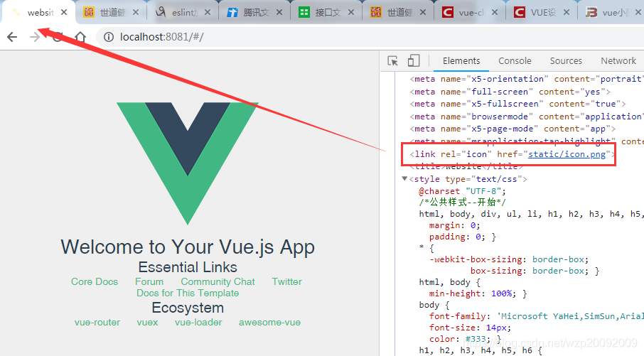Image resolution: width=644 pixels, height=356 pixels.
Task: Open the vue-loader link
Action: 198,323
